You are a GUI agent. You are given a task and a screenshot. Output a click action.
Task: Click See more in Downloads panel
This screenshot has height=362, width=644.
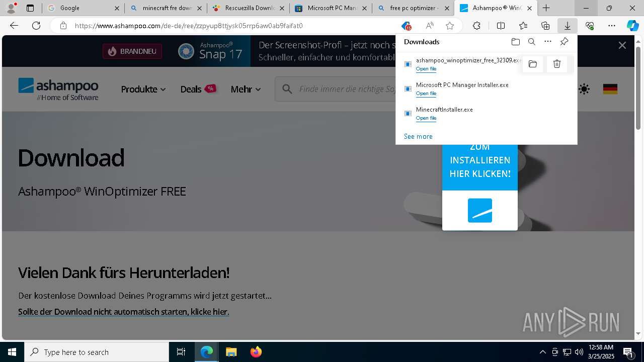[x=418, y=136]
